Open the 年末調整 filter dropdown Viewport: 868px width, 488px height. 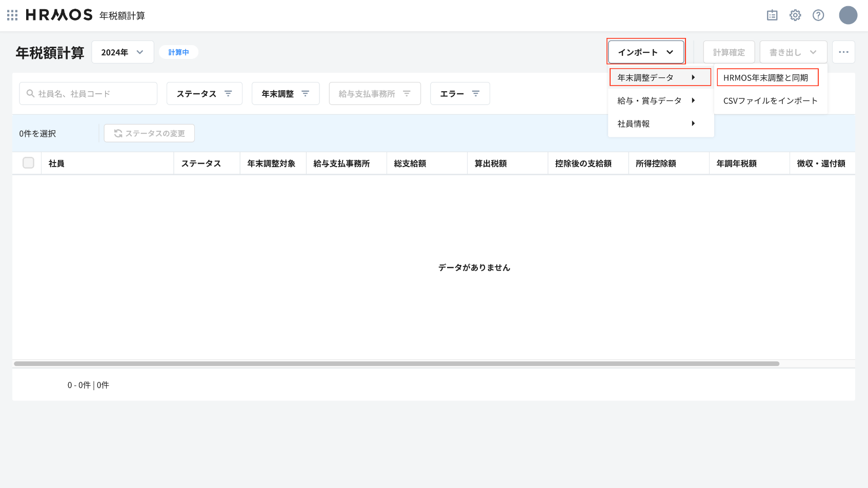285,94
